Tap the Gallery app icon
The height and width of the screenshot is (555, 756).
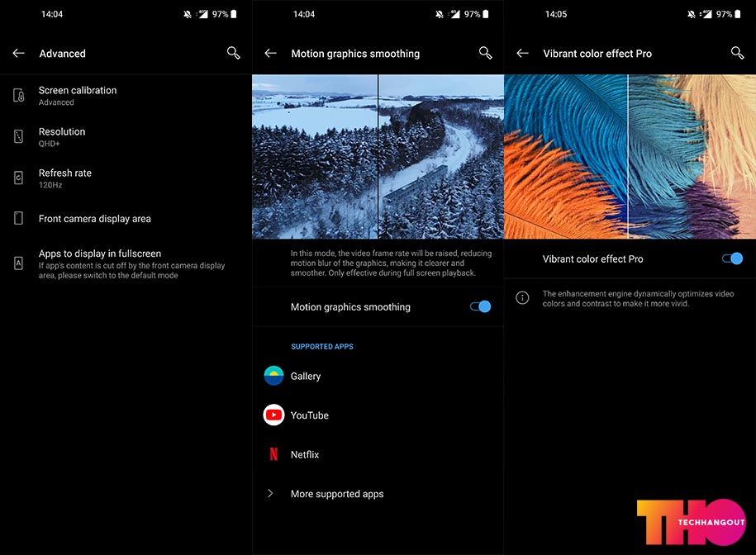pos(273,376)
